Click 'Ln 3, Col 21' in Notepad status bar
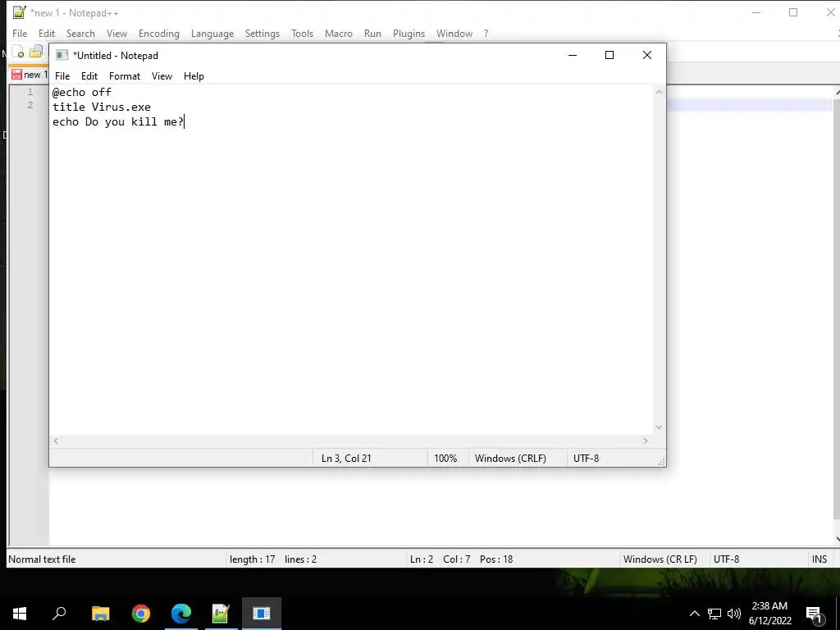The height and width of the screenshot is (630, 840). coord(346,459)
